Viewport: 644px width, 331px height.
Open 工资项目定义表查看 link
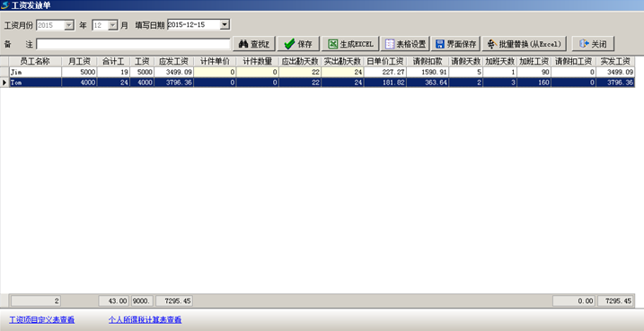click(42, 319)
